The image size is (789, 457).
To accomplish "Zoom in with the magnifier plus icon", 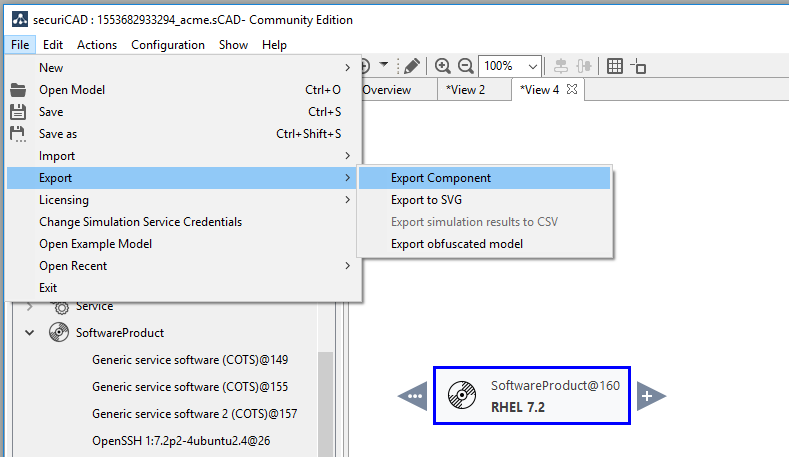I will 442,66.
